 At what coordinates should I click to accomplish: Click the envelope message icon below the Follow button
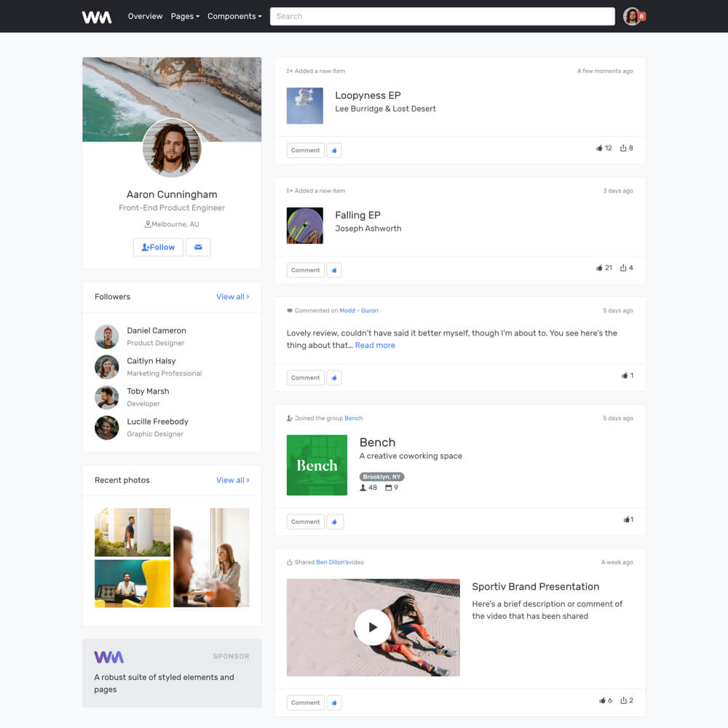coord(198,247)
